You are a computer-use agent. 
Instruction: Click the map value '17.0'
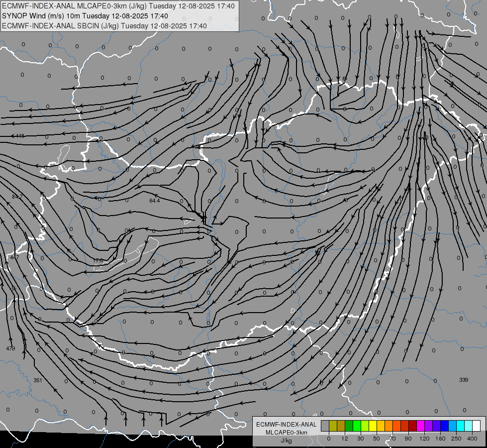coord(98,260)
